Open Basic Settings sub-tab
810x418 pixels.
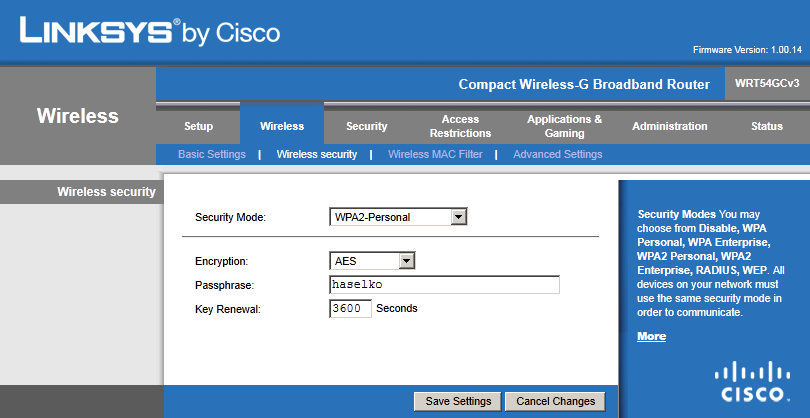click(212, 154)
